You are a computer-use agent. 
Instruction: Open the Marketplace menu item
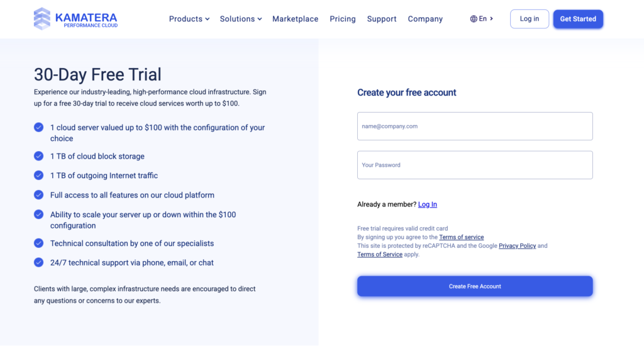pos(295,19)
